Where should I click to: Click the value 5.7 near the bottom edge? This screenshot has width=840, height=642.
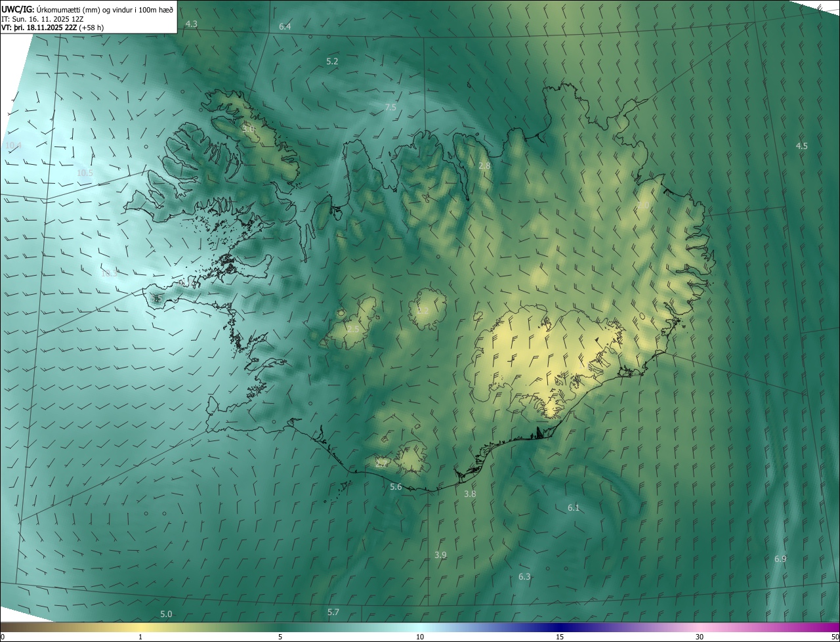click(333, 612)
